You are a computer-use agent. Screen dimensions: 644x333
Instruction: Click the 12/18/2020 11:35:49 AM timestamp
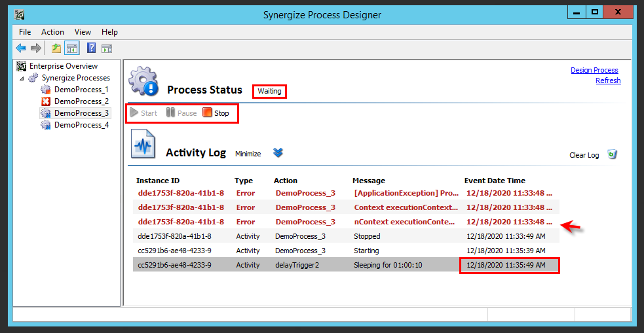point(506,266)
